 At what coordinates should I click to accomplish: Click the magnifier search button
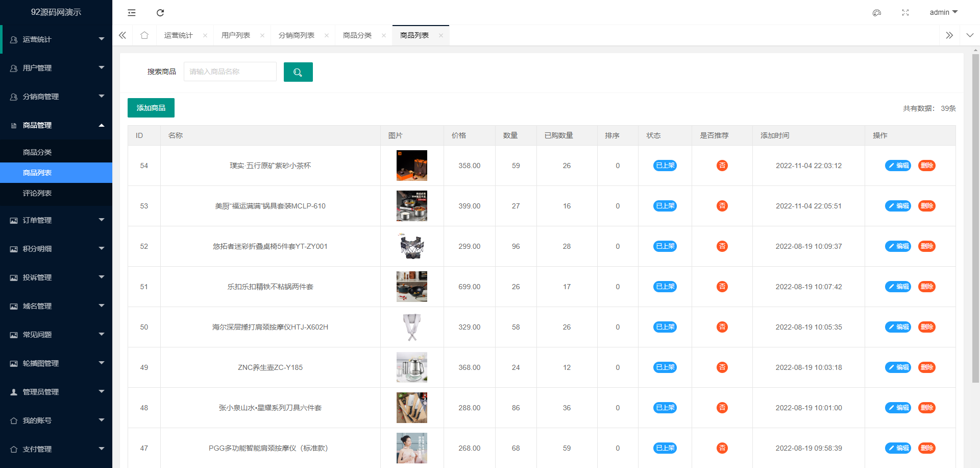(x=298, y=72)
